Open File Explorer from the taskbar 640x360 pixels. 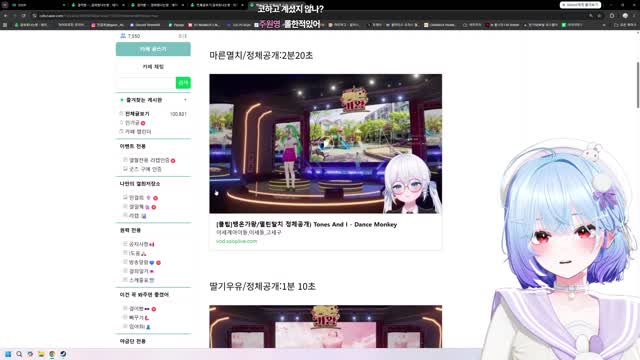[41, 354]
